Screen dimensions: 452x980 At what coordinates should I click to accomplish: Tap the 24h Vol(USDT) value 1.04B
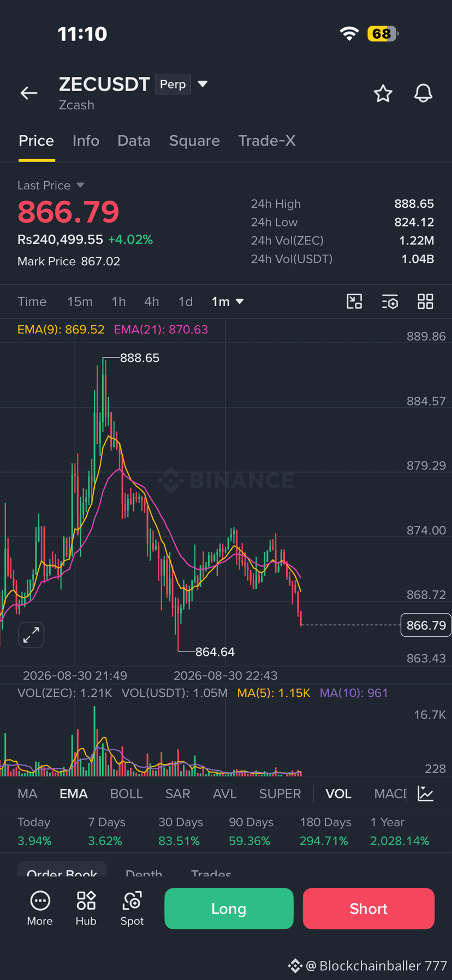click(418, 259)
